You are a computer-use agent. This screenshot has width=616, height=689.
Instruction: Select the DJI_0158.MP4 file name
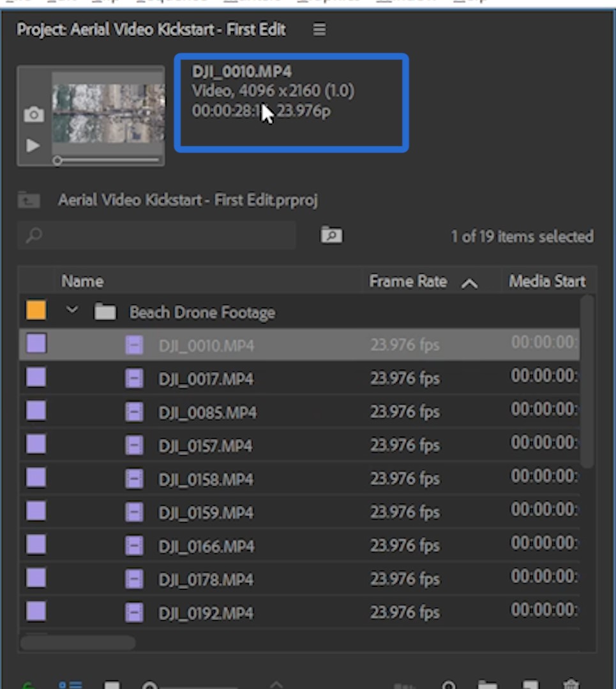pyautogui.click(x=206, y=479)
